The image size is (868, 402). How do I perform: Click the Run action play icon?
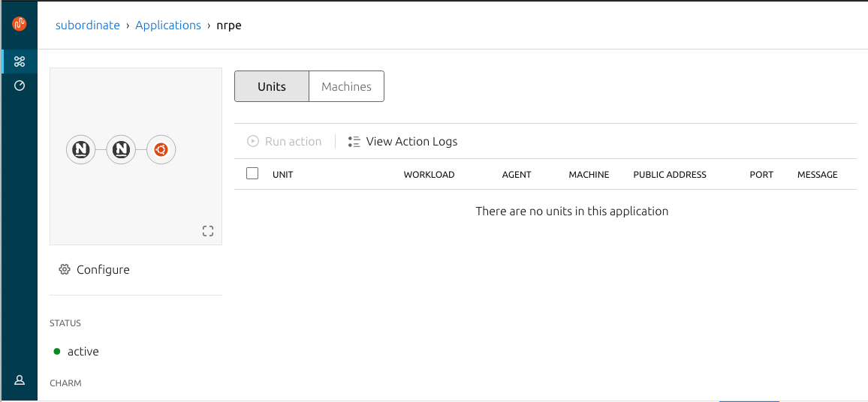(253, 141)
